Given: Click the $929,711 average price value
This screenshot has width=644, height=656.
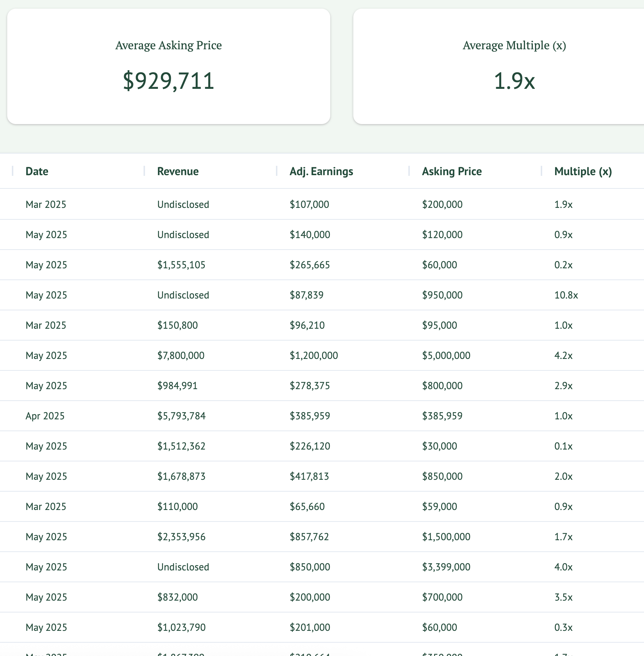Looking at the screenshot, I should click(x=169, y=81).
